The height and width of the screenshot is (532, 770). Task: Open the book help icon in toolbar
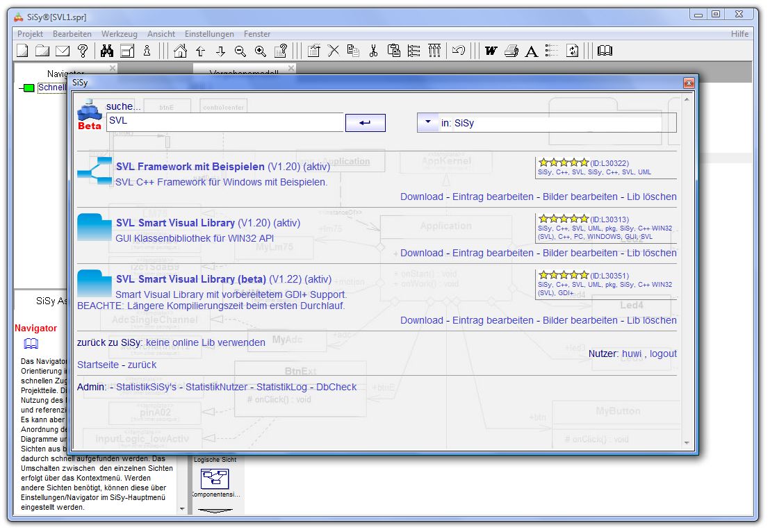(605, 51)
